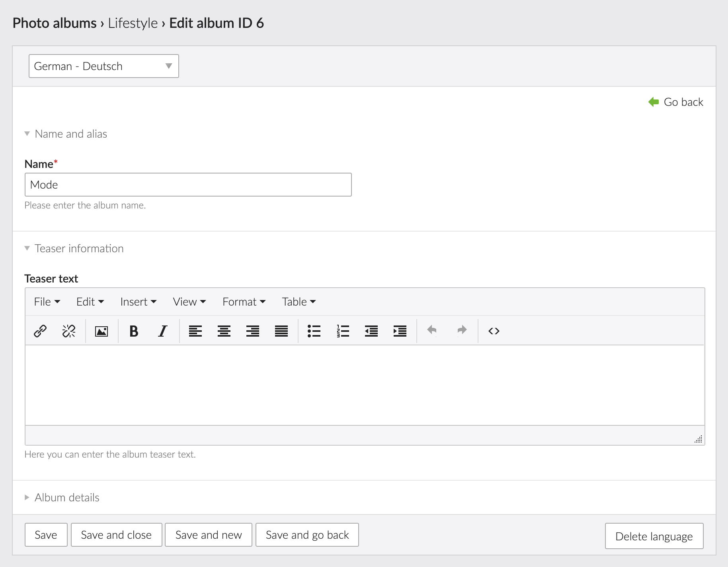Center align the teaser text
Image resolution: width=728 pixels, height=567 pixels.
coord(224,331)
